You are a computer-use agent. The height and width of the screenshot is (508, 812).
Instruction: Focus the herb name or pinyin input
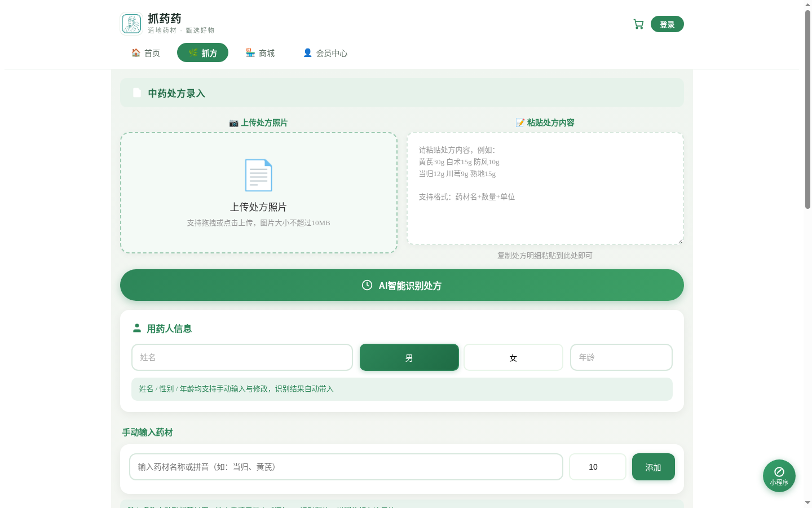pos(346,467)
